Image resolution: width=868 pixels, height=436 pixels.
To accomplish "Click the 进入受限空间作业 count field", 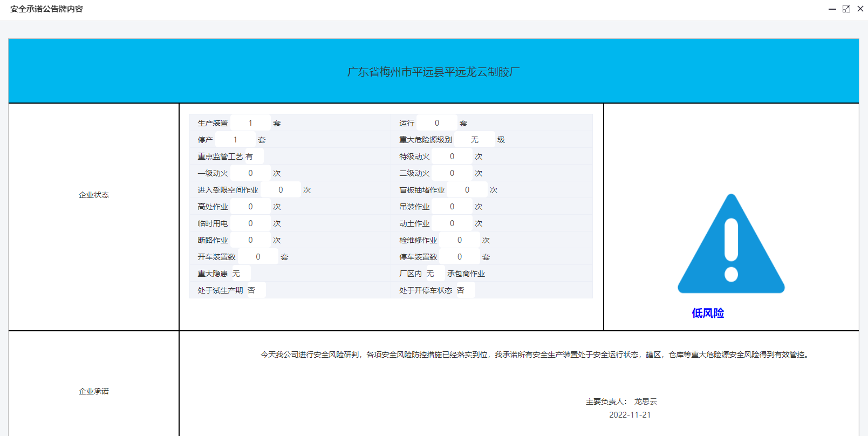I will (x=281, y=190).
